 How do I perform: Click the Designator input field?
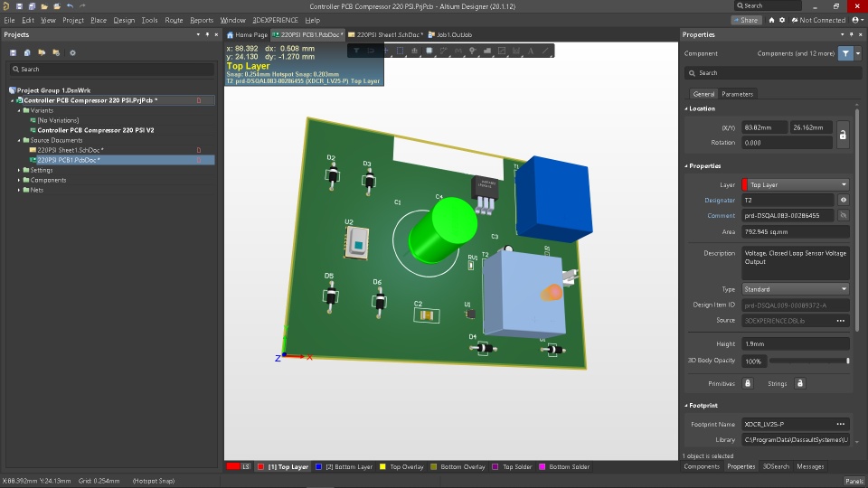point(788,201)
